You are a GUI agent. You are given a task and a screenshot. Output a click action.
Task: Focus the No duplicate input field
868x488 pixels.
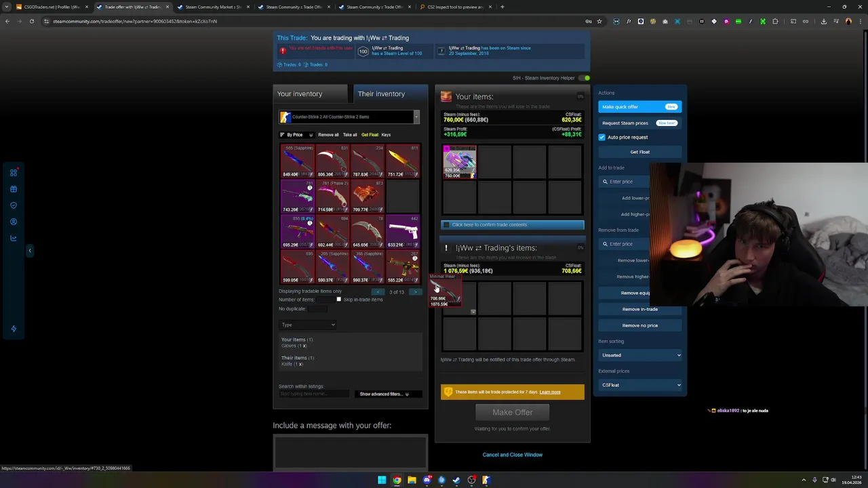click(x=318, y=309)
